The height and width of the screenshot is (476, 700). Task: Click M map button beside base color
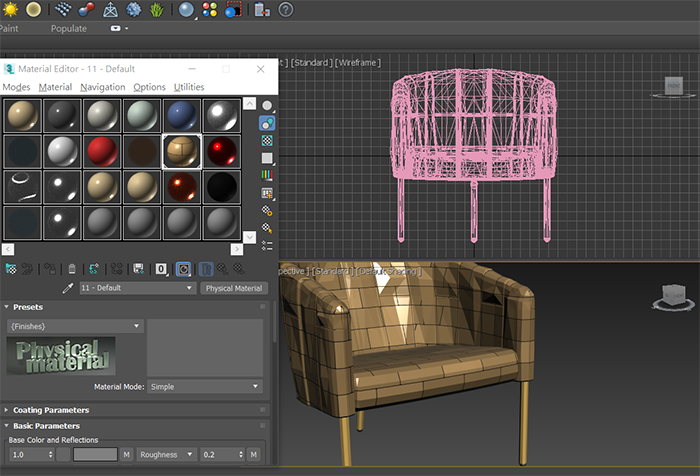click(127, 454)
